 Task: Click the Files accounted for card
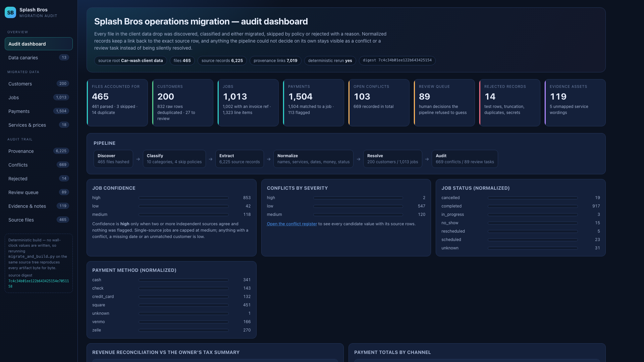[x=117, y=103]
